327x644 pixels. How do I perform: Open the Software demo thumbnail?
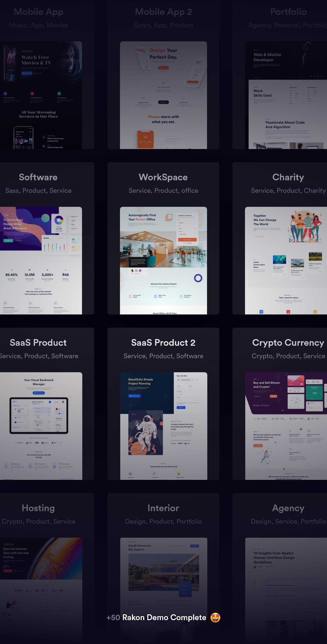[41, 261]
